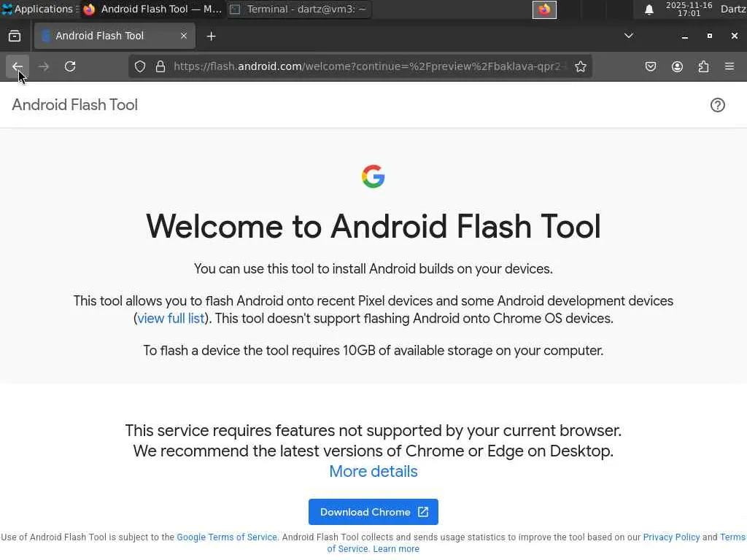Image resolution: width=747 pixels, height=560 pixels.
Task: Open the recent browsing view button
Action: (15, 36)
